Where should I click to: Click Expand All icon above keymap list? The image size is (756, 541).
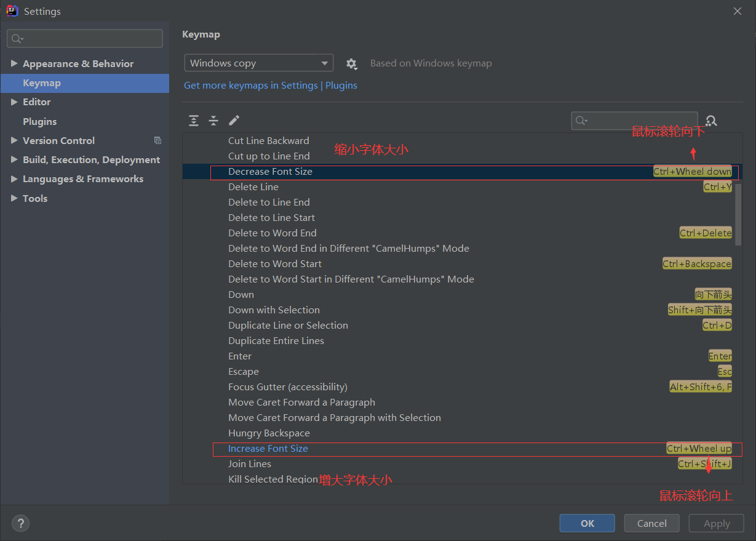(194, 121)
